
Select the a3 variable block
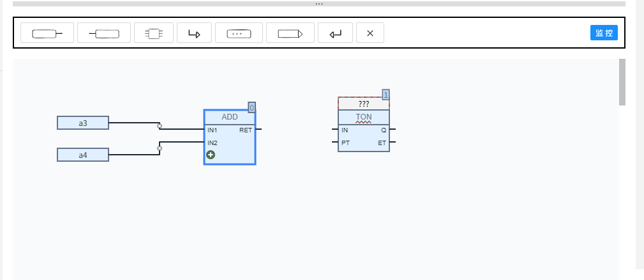83,123
